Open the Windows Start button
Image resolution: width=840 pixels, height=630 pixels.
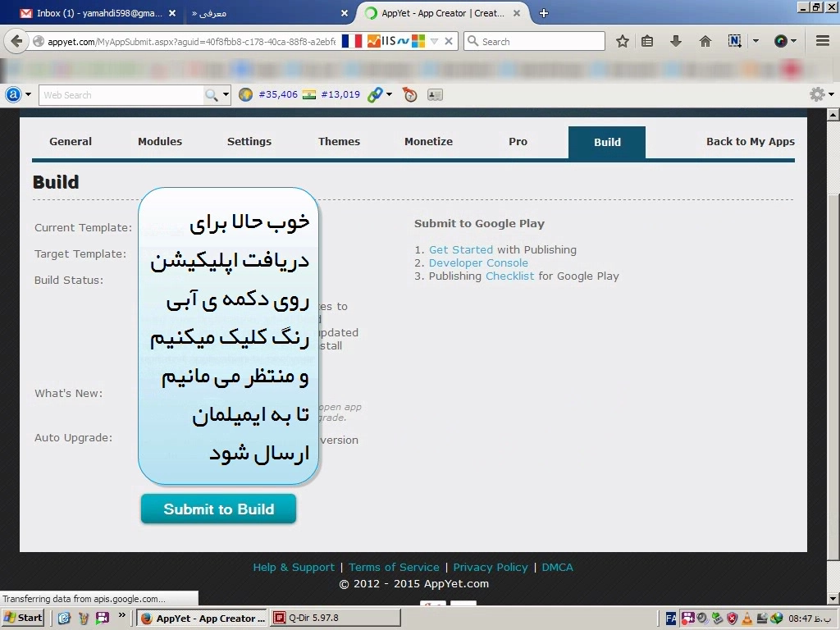click(24, 618)
